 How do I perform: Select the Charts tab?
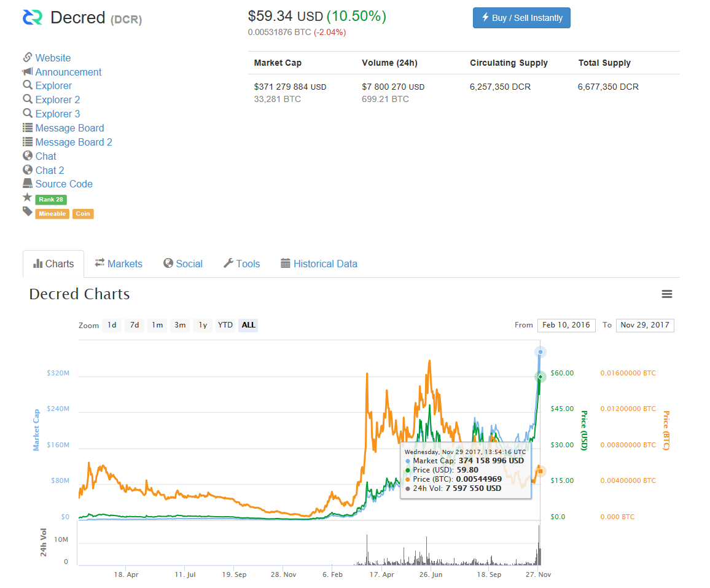tap(53, 264)
